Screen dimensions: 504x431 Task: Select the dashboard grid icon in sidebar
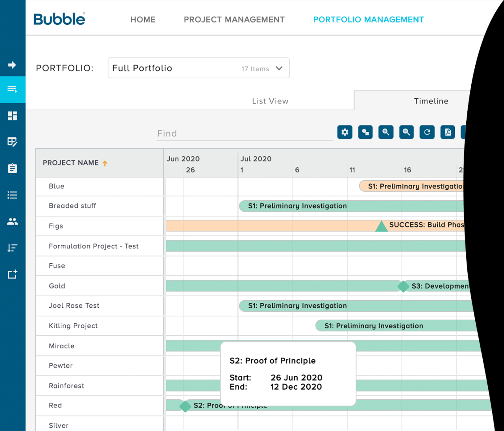(x=13, y=116)
